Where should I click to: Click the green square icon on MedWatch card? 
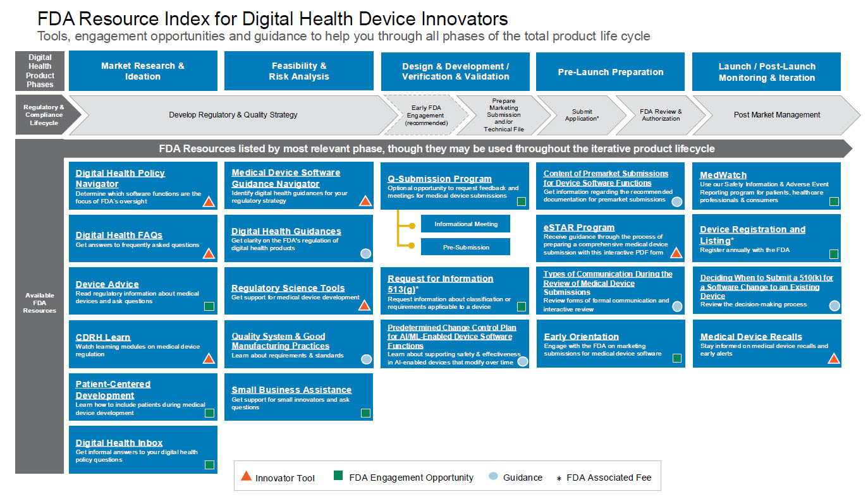point(834,201)
